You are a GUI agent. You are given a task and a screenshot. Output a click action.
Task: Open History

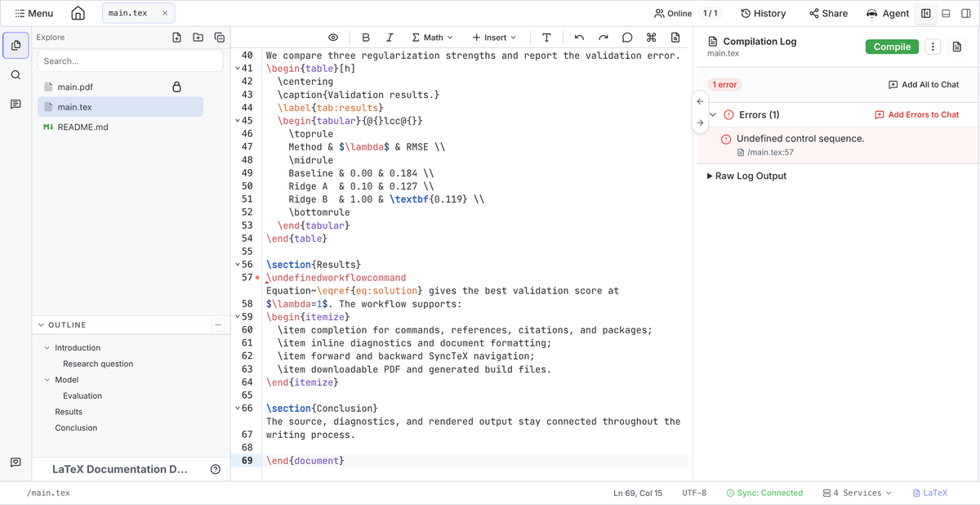coord(763,13)
